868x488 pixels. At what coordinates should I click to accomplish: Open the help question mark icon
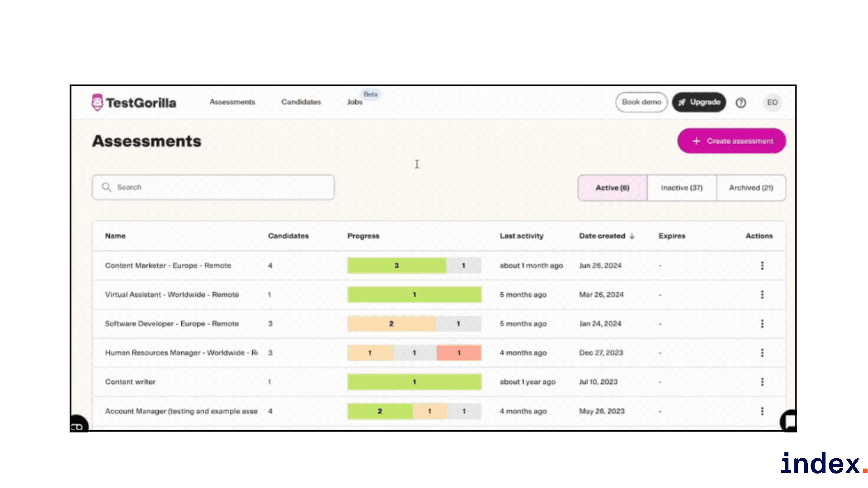coord(741,103)
